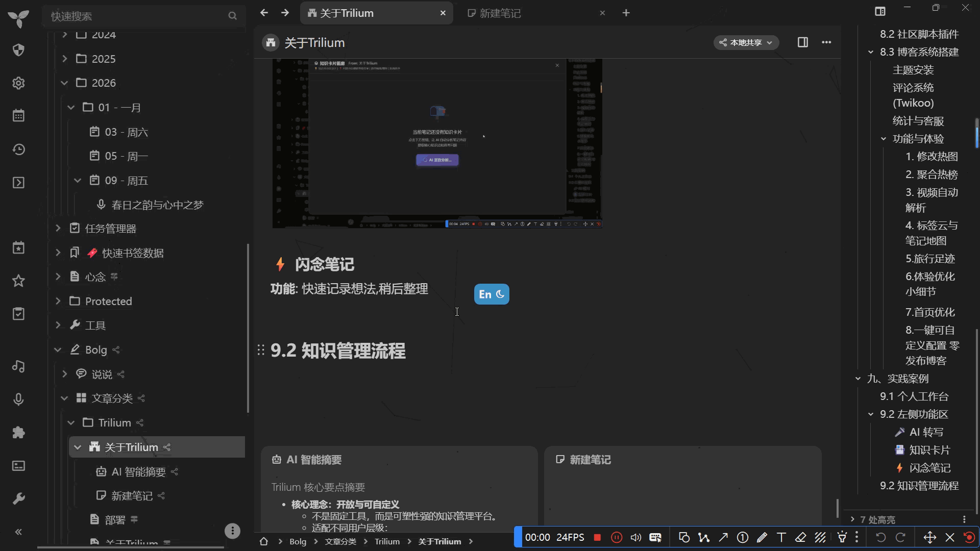
Task: Go forward with the right arrow
Action: 285,13
